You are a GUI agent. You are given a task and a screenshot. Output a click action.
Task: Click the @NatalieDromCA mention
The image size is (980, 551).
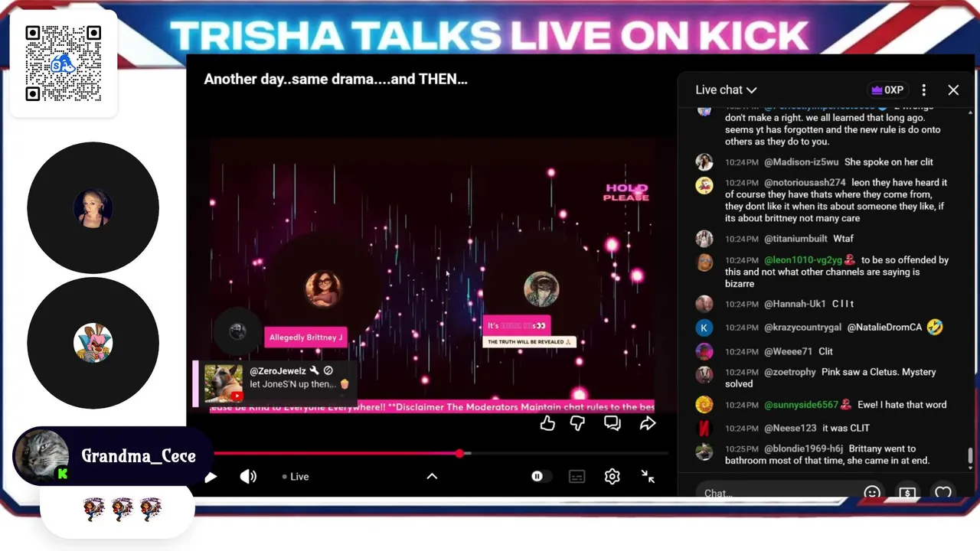[x=884, y=328]
